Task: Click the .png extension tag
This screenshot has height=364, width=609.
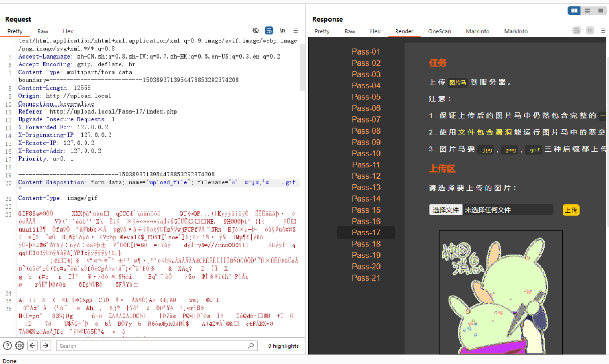Action: pyautogui.click(x=510, y=150)
